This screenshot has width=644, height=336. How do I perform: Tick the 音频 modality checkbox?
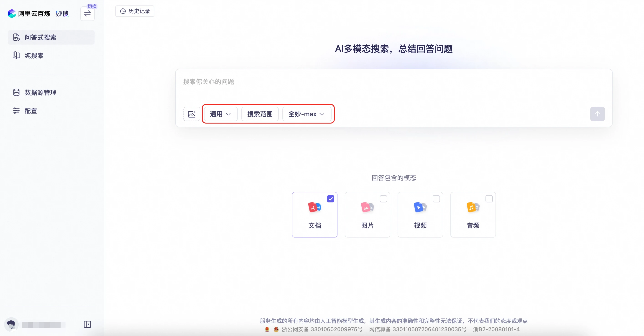point(489,199)
